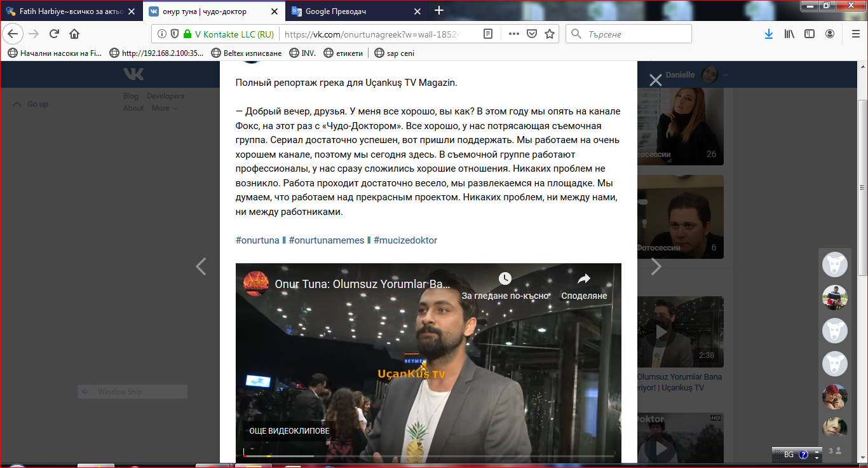Image resolution: width=868 pixels, height=468 pixels.
Task: Show previous post with left chevron
Action: pos(201,266)
